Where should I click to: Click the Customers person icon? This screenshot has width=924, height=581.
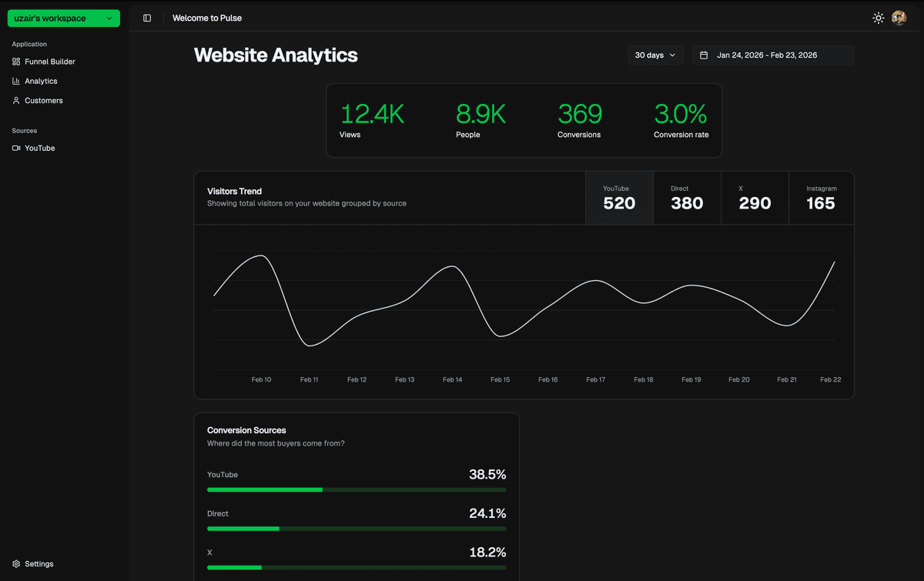click(16, 101)
